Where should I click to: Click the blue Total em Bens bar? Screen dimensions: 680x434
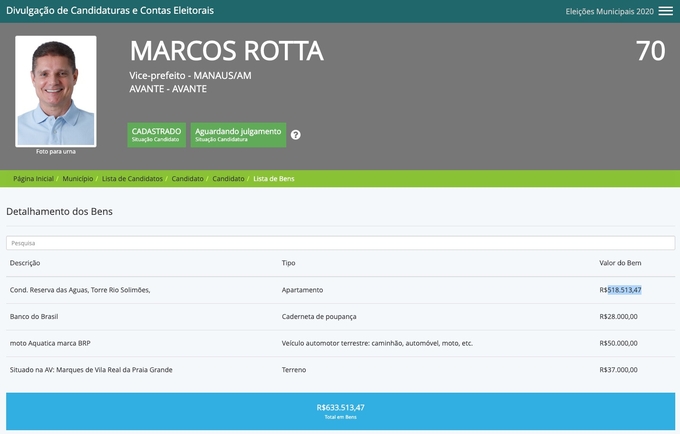coord(340,411)
